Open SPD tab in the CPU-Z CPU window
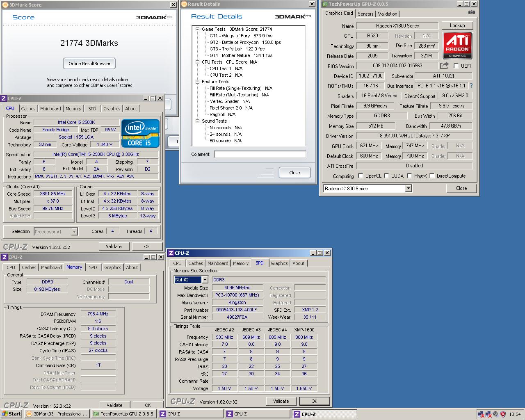The height and width of the screenshot is (420, 525). 92,109
